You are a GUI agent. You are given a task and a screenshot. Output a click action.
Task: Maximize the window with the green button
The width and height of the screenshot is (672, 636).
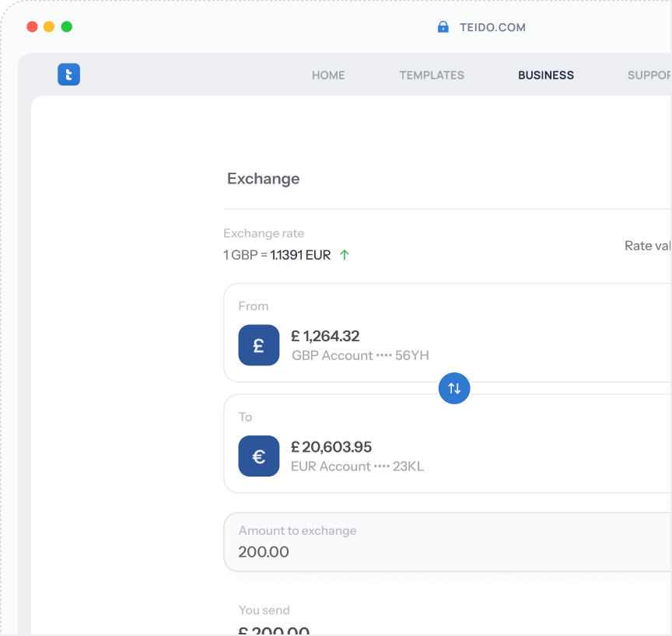pos(67,26)
